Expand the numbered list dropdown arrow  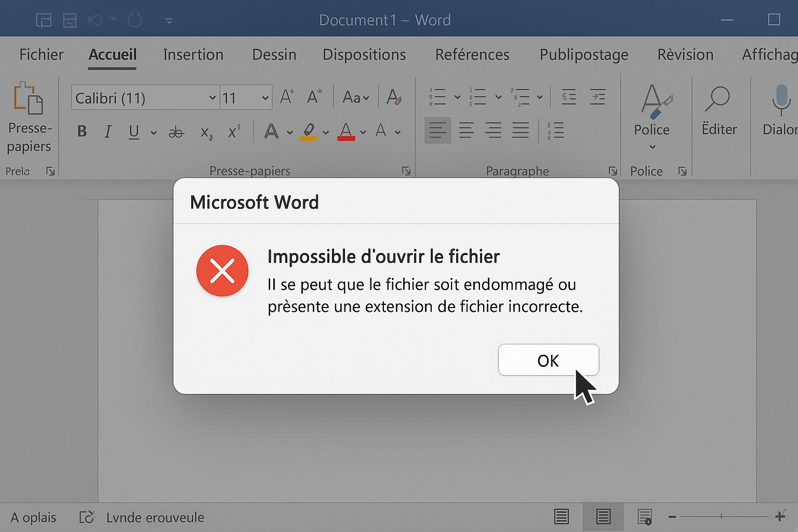click(498, 97)
